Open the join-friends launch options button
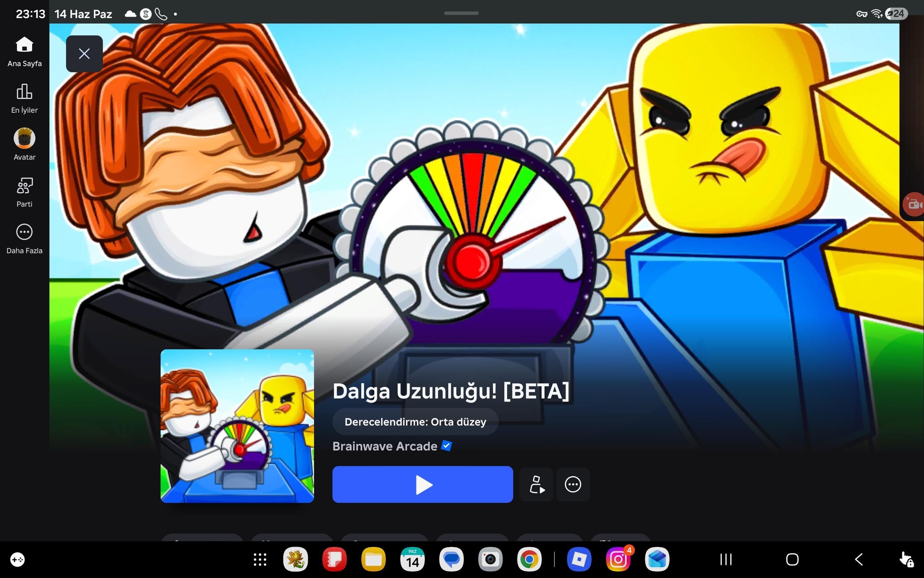Viewport: 924px width, 578px height. [536, 484]
